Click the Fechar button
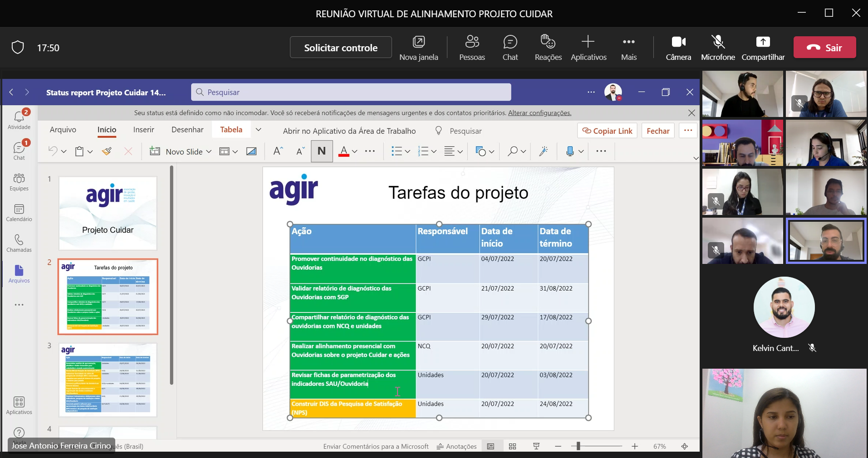The height and width of the screenshot is (458, 868). pos(658,131)
